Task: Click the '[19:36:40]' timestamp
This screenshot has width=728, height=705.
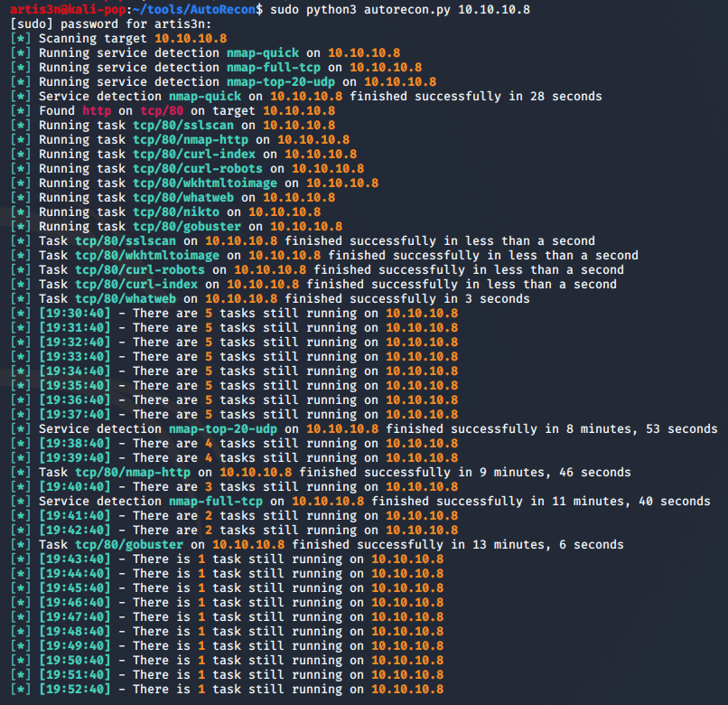Action: click(75, 399)
